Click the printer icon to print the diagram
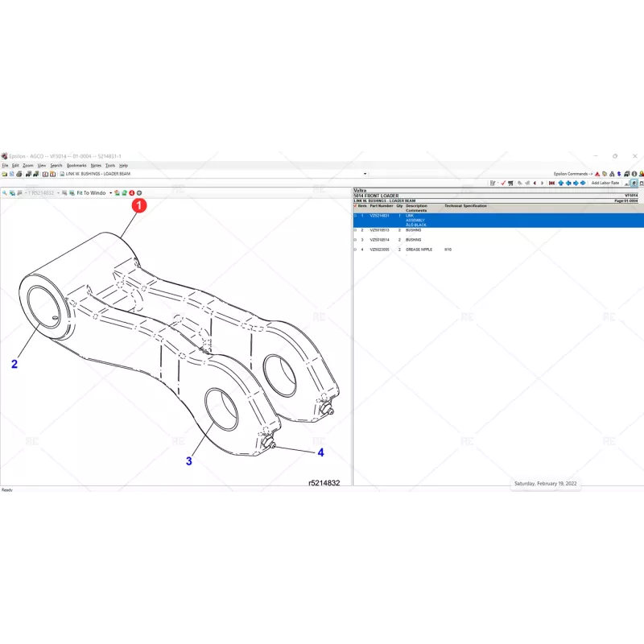 pos(19,173)
